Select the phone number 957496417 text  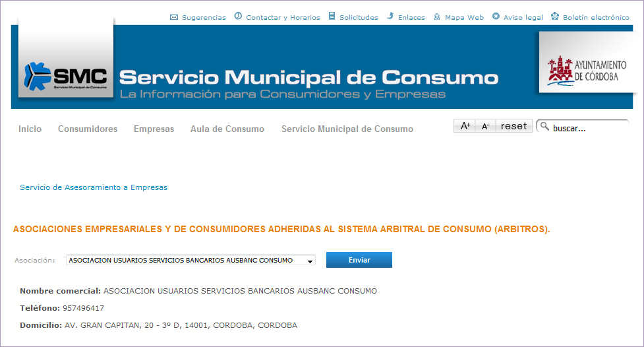83,308
